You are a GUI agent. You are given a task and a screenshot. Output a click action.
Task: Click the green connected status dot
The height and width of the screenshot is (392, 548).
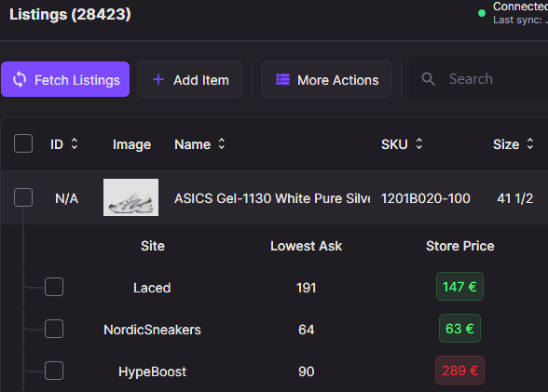[482, 13]
